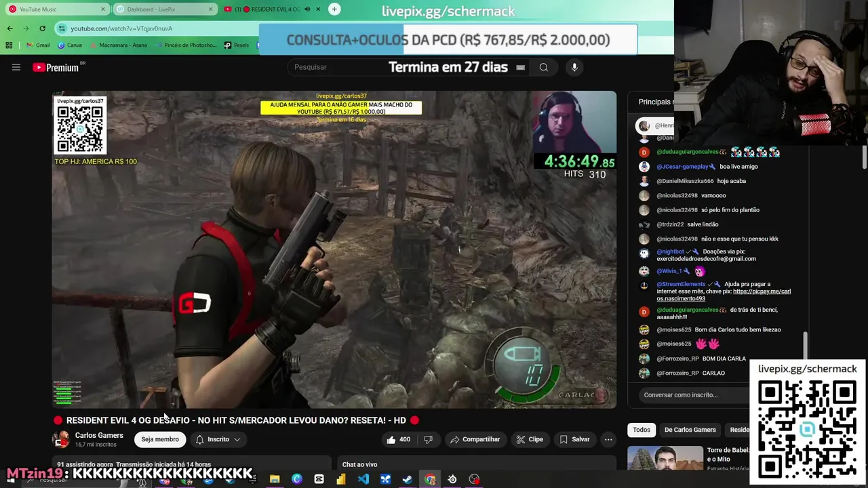
Task: Share the video via Compartilhar
Action: pyautogui.click(x=475, y=439)
